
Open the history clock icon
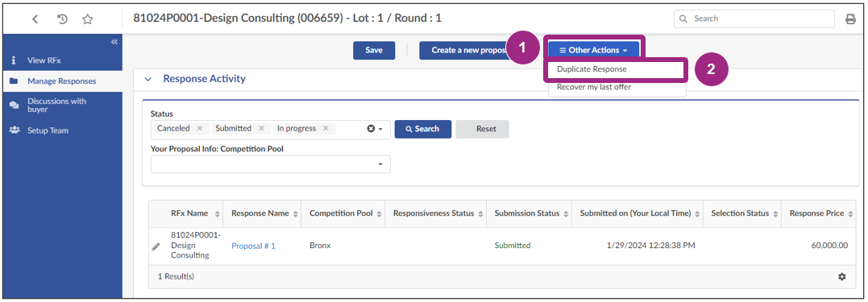63,19
